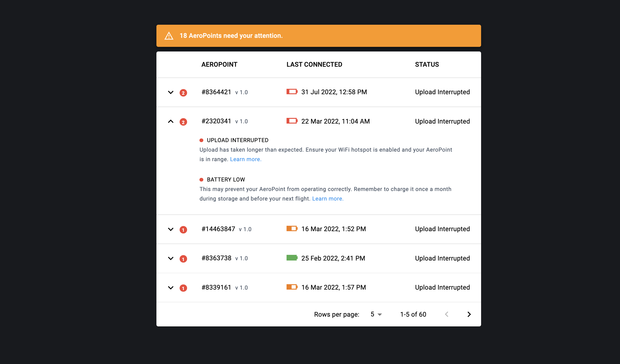Image resolution: width=620 pixels, height=364 pixels.
Task: Click the red low battery icon for #8364421
Action: click(292, 92)
